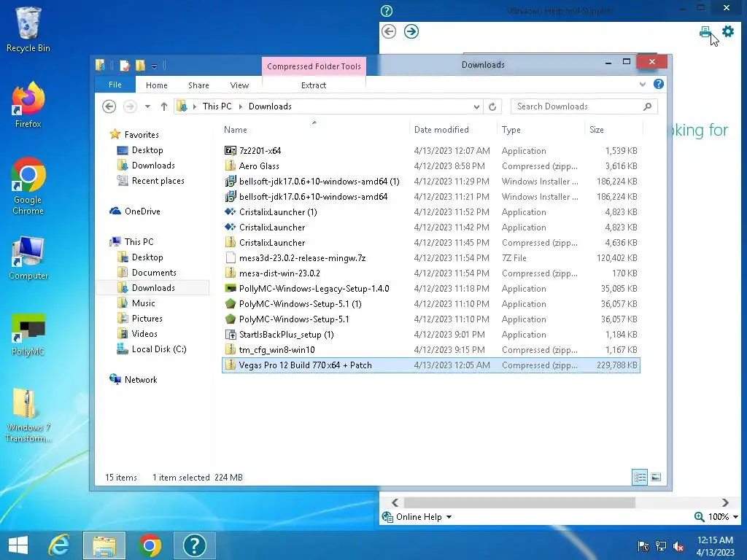Open Explorer help question mark
Image resolution: width=747 pixels, height=560 pixels.
pos(659,85)
